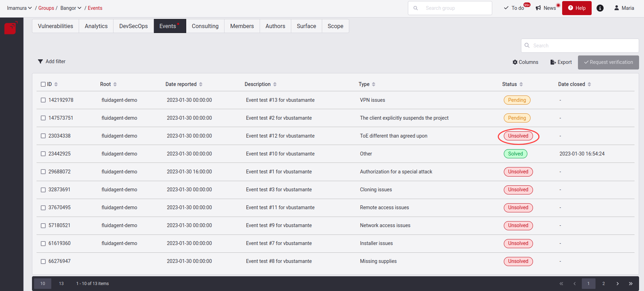
Task: Check the row for event 57180521
Action: [43, 226]
